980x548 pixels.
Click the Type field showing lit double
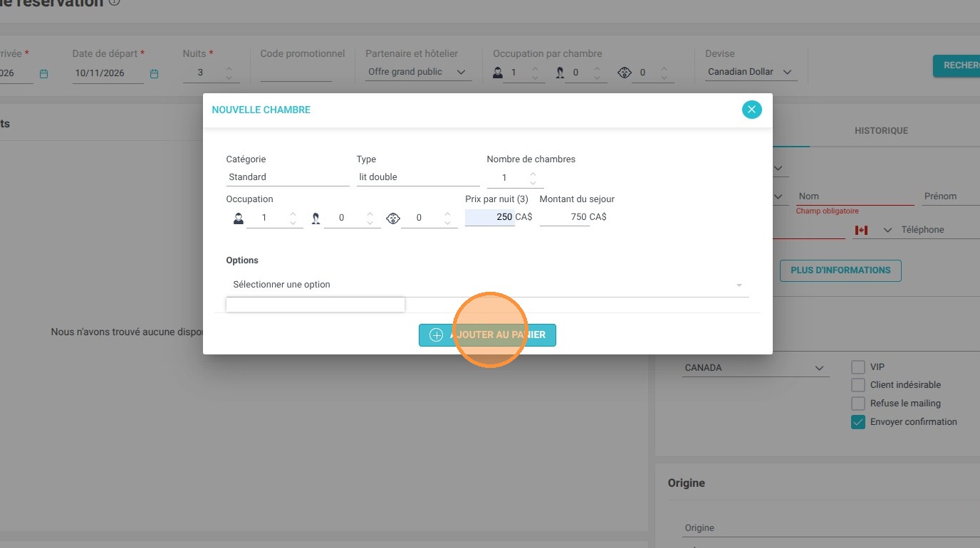click(418, 177)
